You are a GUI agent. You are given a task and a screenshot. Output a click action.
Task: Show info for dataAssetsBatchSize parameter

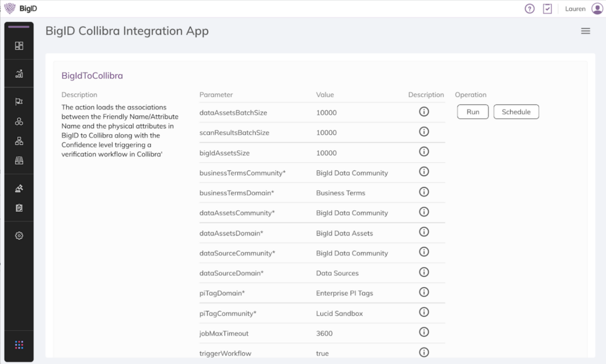(424, 111)
